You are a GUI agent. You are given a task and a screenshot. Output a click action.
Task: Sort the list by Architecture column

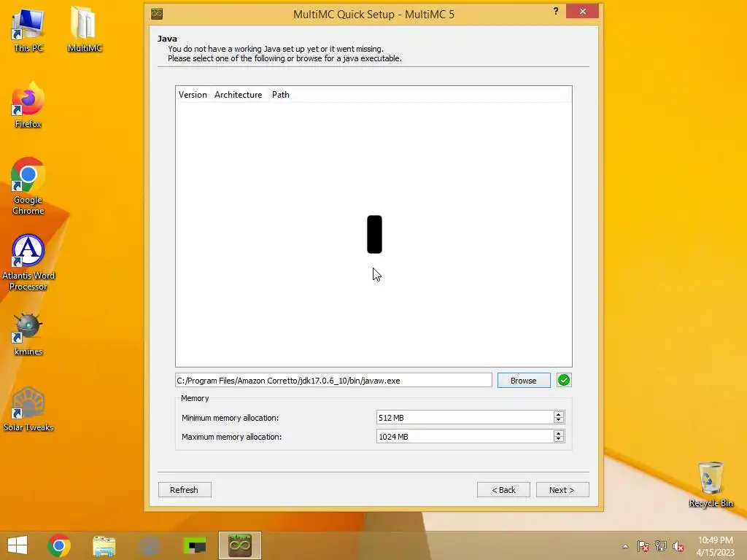239,95
